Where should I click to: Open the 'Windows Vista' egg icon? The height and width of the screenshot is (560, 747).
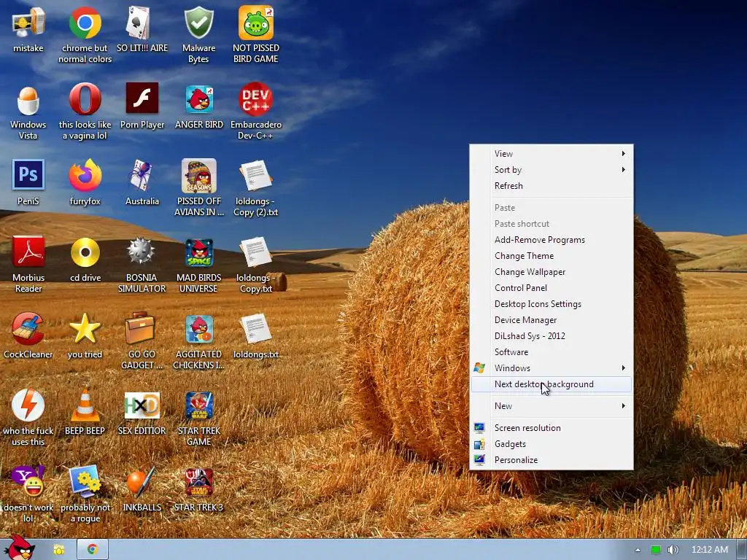[28, 100]
